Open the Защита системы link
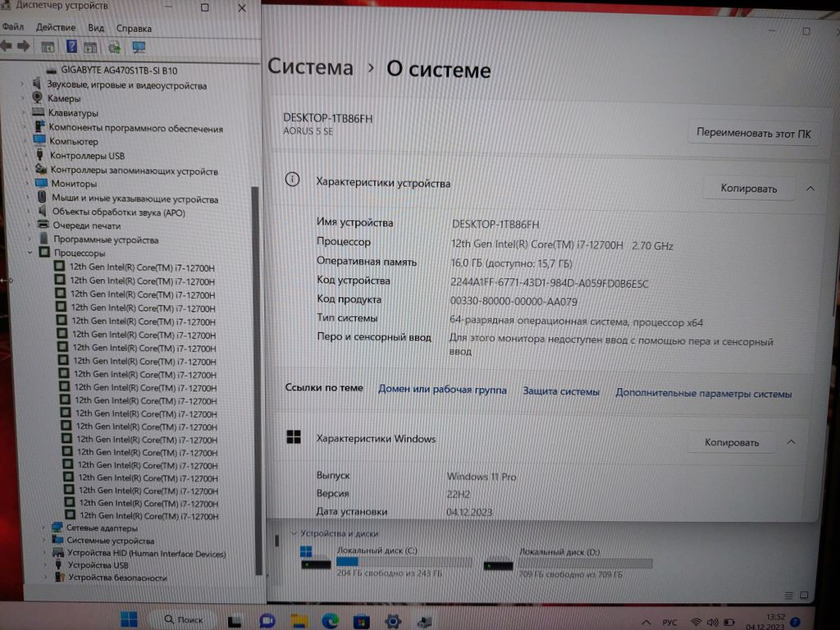Viewport: 840px width, 630px height. [561, 392]
